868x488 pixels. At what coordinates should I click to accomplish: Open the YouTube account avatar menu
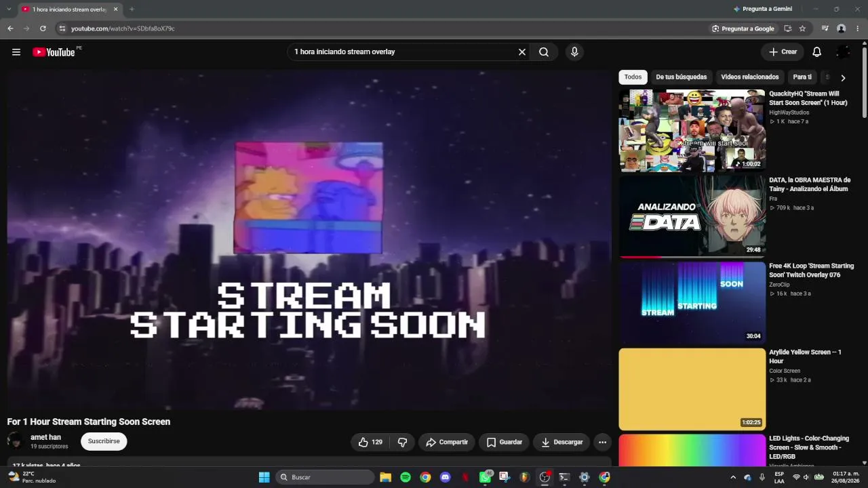click(x=844, y=52)
